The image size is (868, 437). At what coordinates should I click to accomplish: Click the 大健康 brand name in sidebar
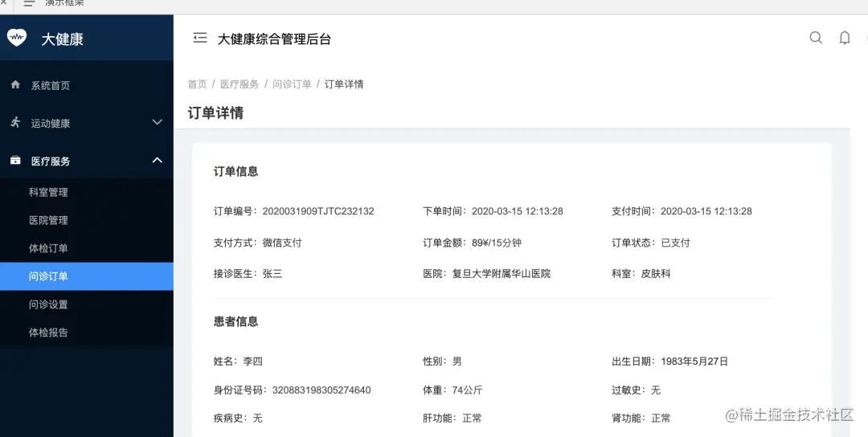62,39
